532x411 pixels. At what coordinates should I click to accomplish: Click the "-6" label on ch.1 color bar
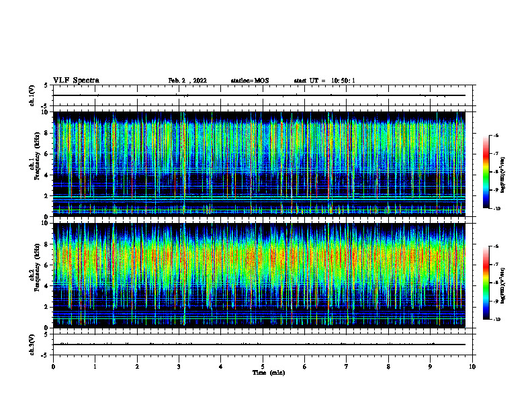(x=496, y=136)
